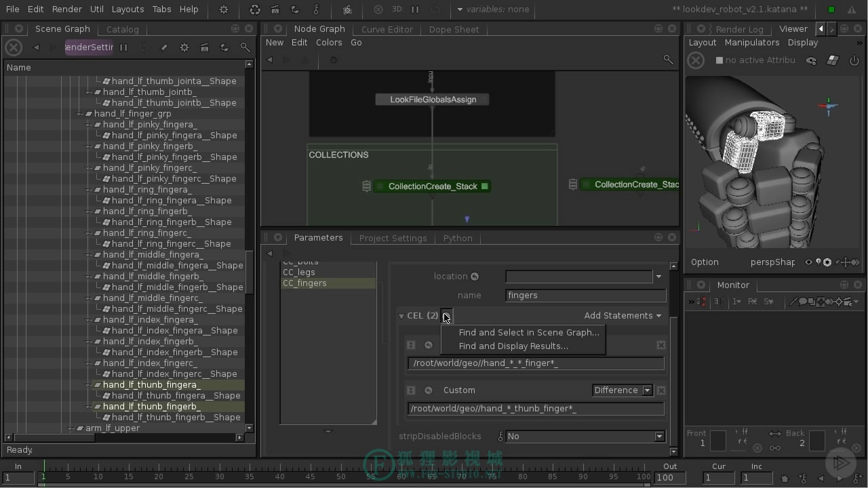Toggle the eye visibility icon beside perspShape
Image resolution: width=868 pixels, height=488 pixels.
808,262
